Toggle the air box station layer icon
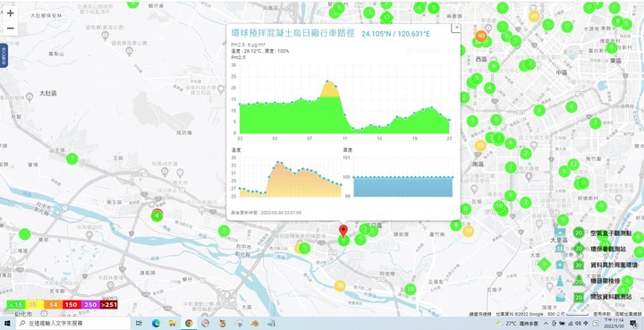 559,233
